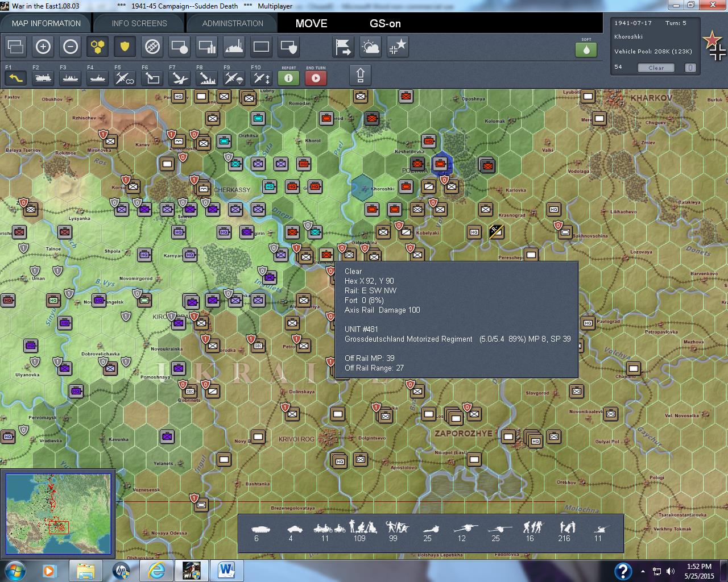728x582 pixels.
Task: Select F3 naval transport mode
Action: click(x=71, y=78)
